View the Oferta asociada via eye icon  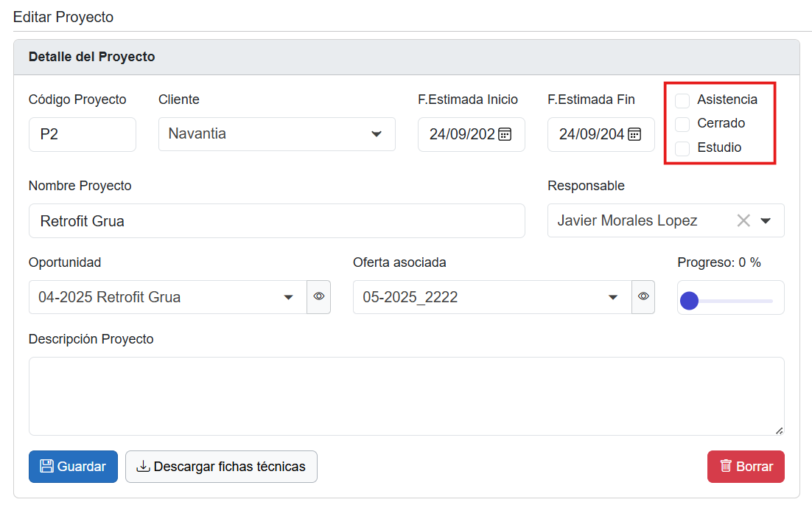643,297
